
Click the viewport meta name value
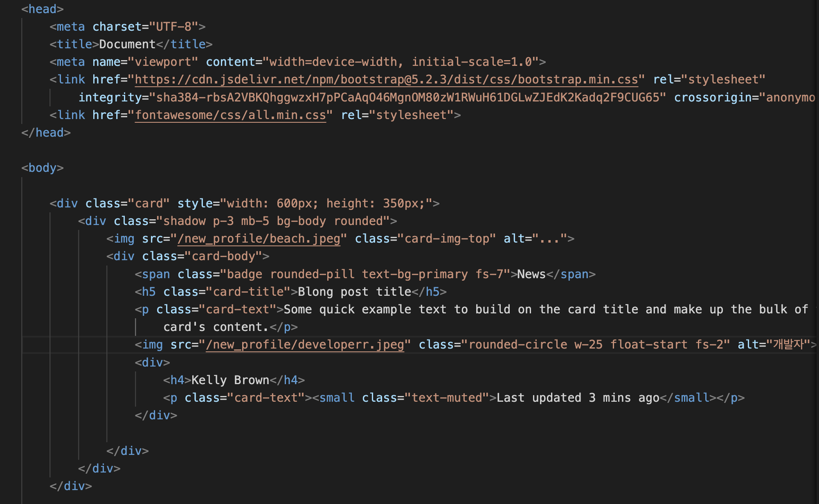(x=163, y=62)
